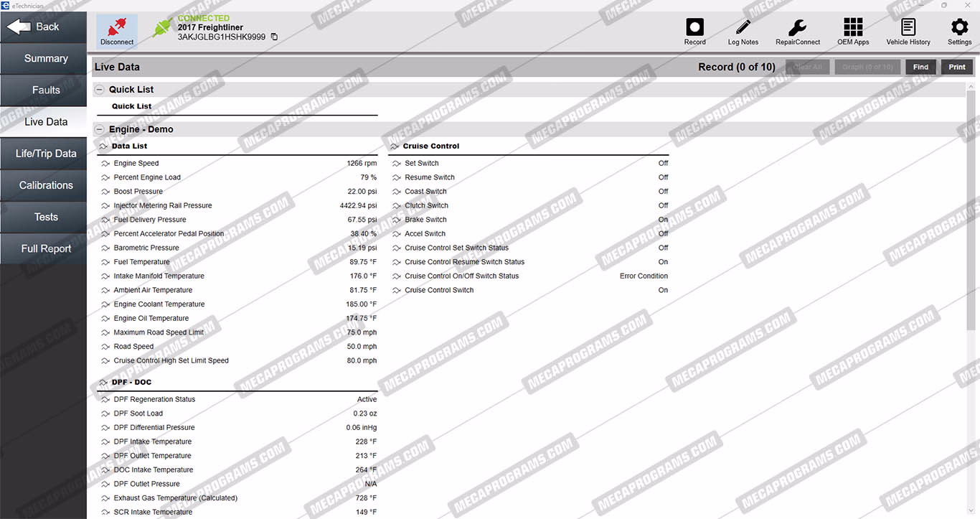This screenshot has width=980, height=519.
Task: Open Settings gear icon
Action: tap(959, 27)
